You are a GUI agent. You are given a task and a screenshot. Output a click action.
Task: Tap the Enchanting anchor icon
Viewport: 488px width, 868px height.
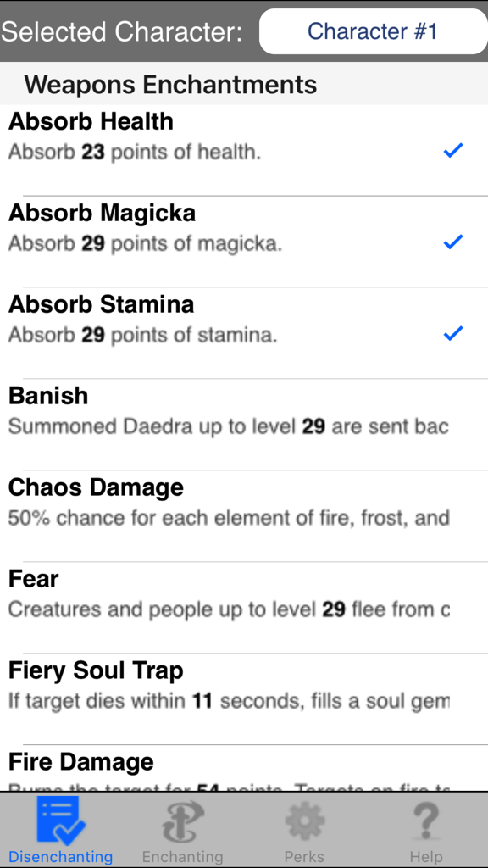pyautogui.click(x=183, y=820)
